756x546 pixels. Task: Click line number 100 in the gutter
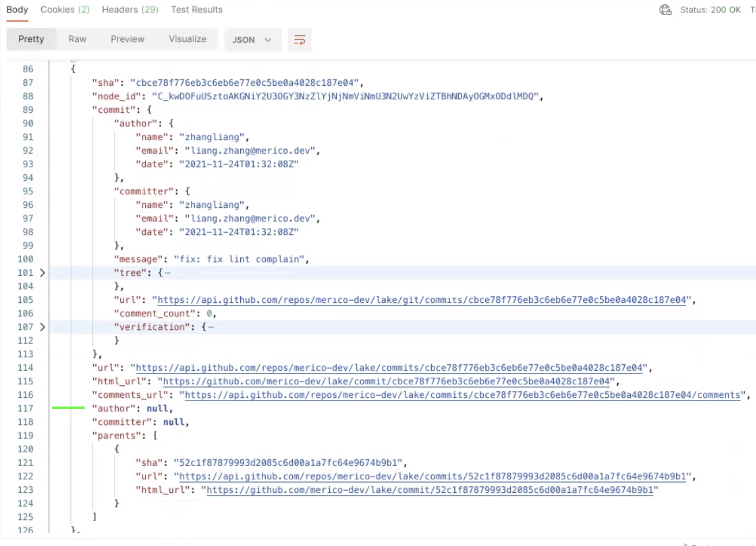point(25,259)
